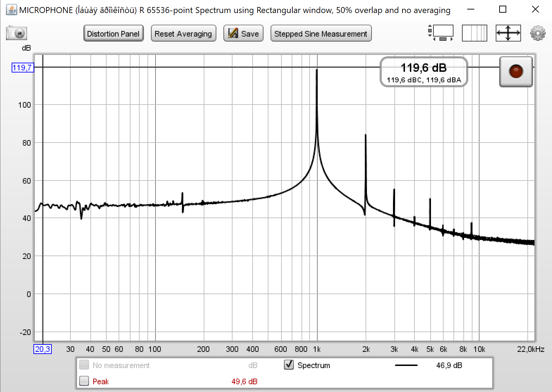Maximize the spectrum window
Viewport: 552px width, 392px height.
[503, 10]
